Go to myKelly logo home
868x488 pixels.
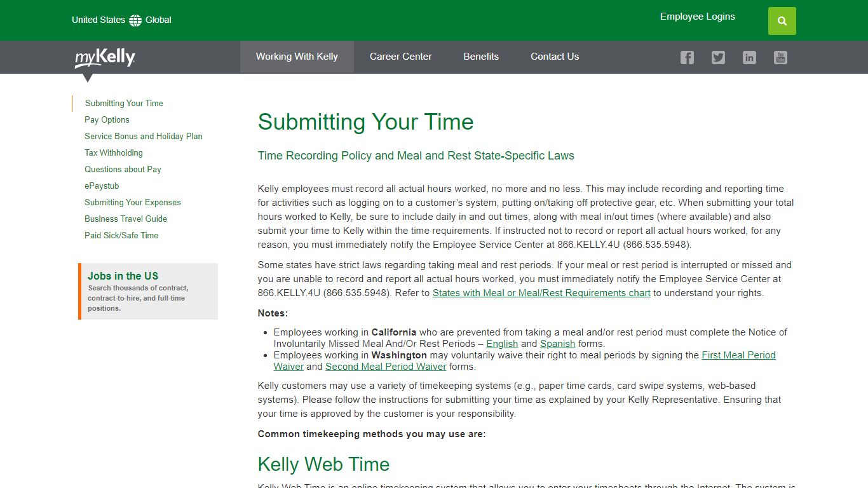coord(105,58)
